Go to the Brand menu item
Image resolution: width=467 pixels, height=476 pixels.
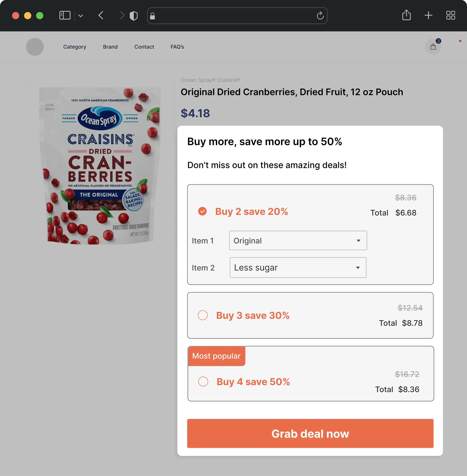point(110,47)
